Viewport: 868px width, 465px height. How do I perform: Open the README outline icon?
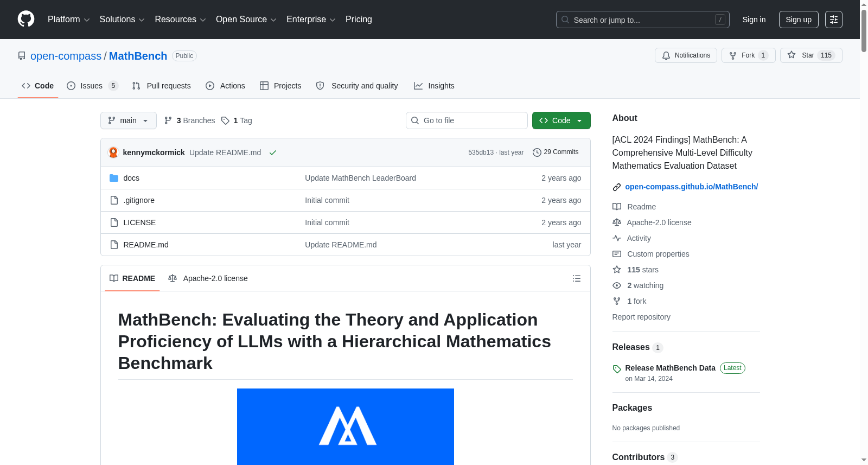577,278
